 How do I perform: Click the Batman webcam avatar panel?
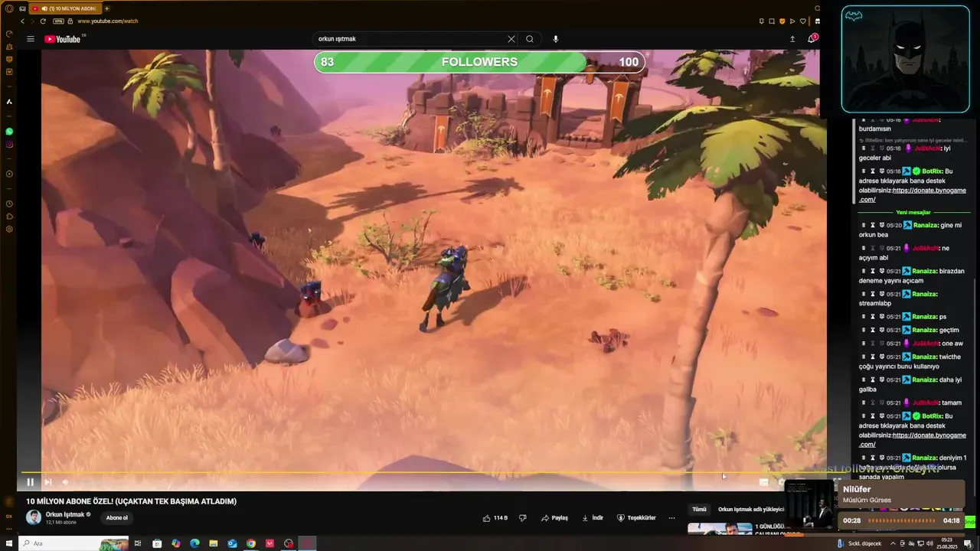click(905, 60)
